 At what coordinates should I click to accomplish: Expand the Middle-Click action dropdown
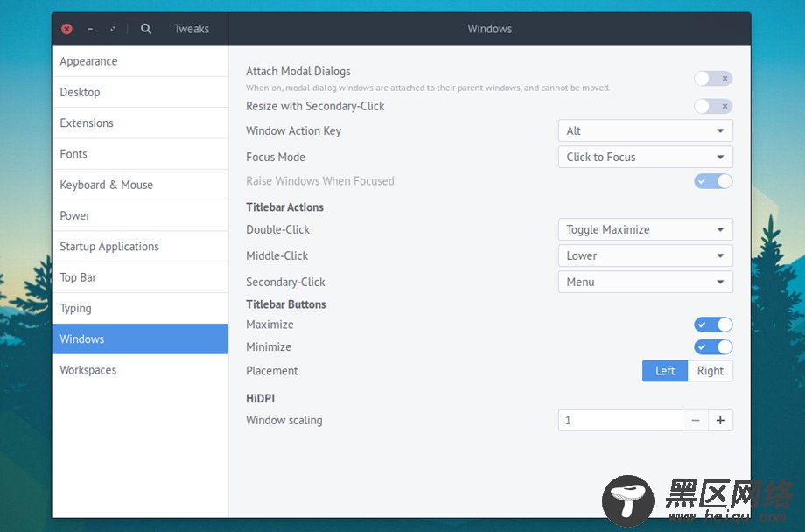[646, 255]
